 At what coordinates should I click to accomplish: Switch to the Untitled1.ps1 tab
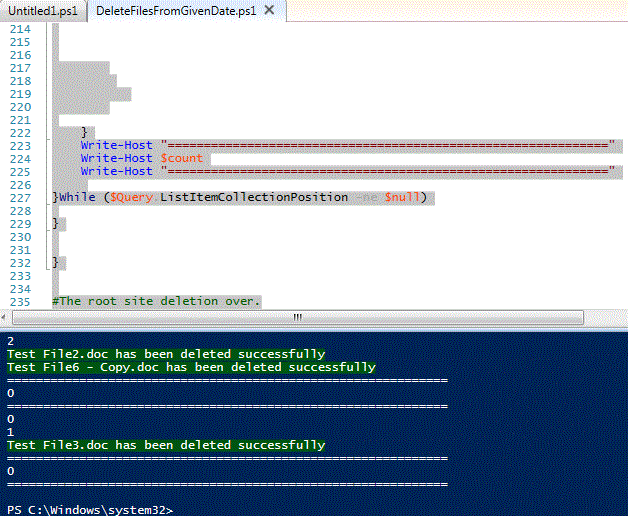[43, 11]
